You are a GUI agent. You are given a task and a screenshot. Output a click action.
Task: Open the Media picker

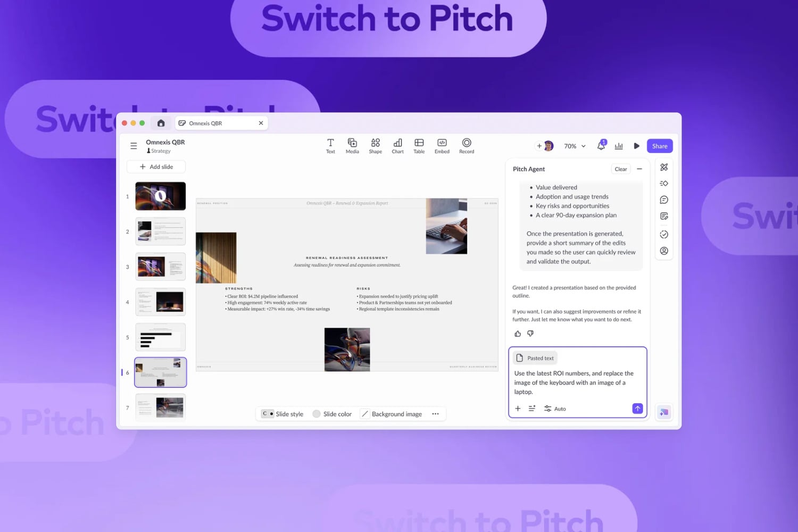point(352,146)
